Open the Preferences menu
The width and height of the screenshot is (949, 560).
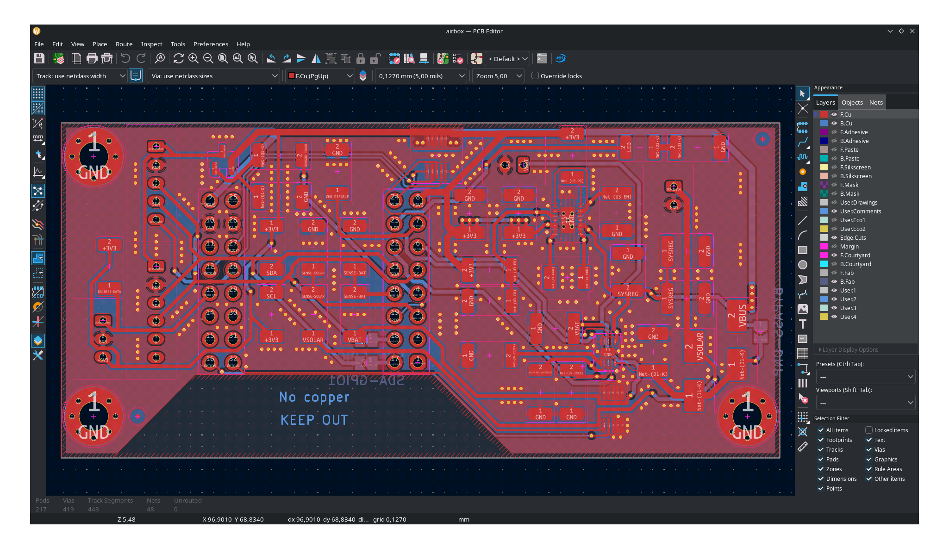211,44
